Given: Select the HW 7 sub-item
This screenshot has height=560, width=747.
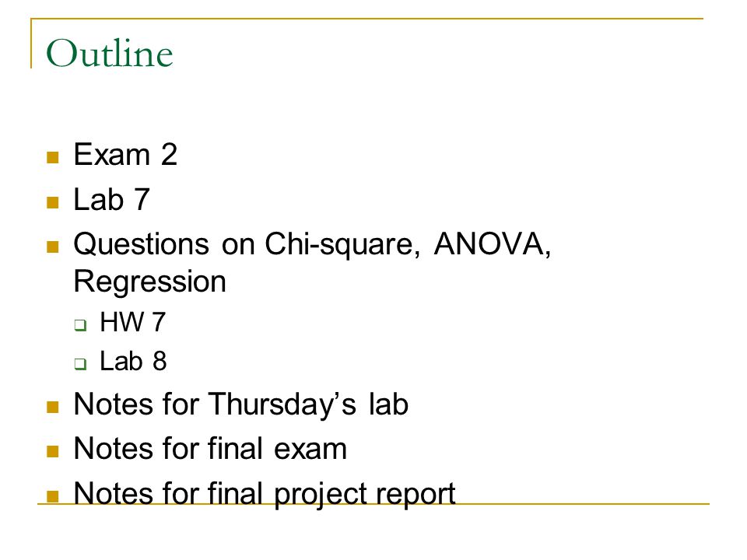Looking at the screenshot, I should [x=133, y=322].
